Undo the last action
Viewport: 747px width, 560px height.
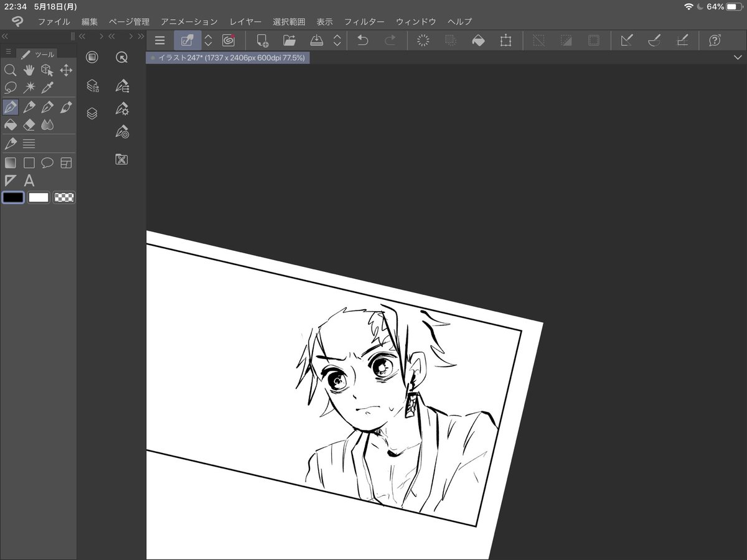pyautogui.click(x=363, y=40)
